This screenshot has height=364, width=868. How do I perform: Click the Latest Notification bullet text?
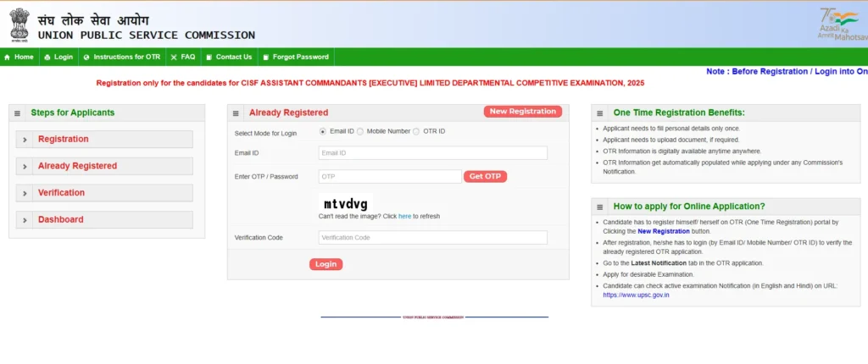click(x=683, y=263)
